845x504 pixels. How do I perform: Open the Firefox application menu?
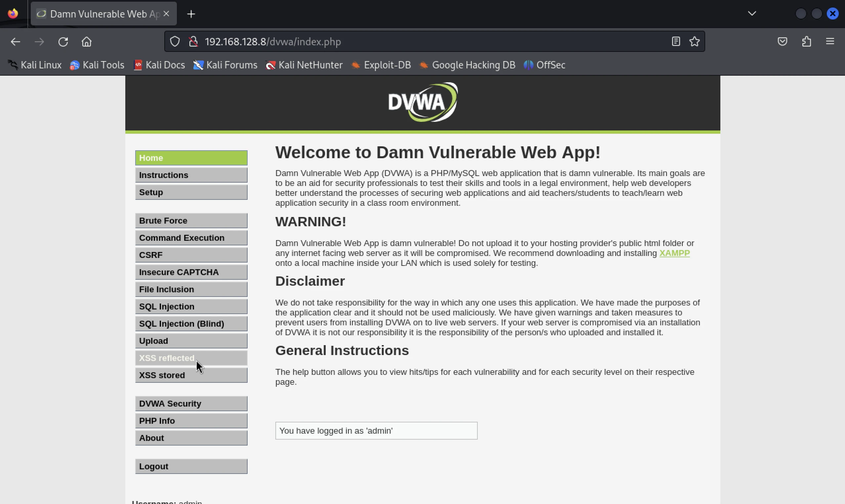[x=830, y=41]
